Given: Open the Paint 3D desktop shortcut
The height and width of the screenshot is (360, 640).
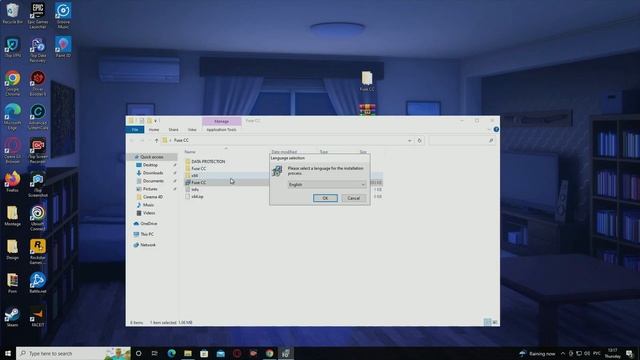Looking at the screenshot, I should click(x=63, y=47).
